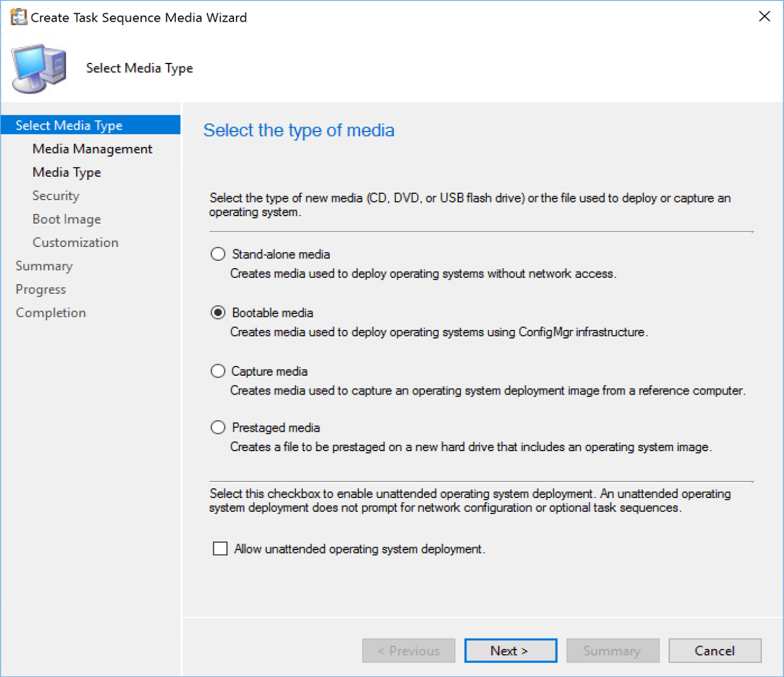Screen dimensions: 784x677
Task: Open the Security configuration step
Action: click(55, 196)
